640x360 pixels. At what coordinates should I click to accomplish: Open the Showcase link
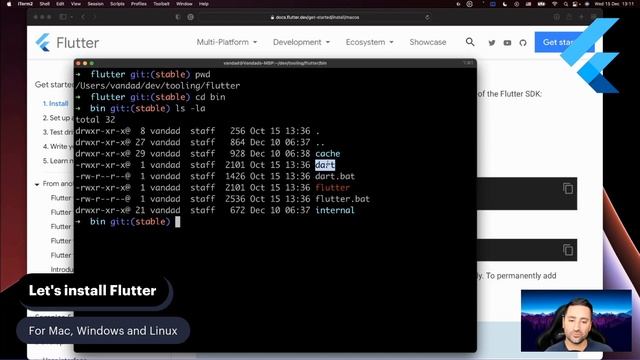tap(428, 42)
